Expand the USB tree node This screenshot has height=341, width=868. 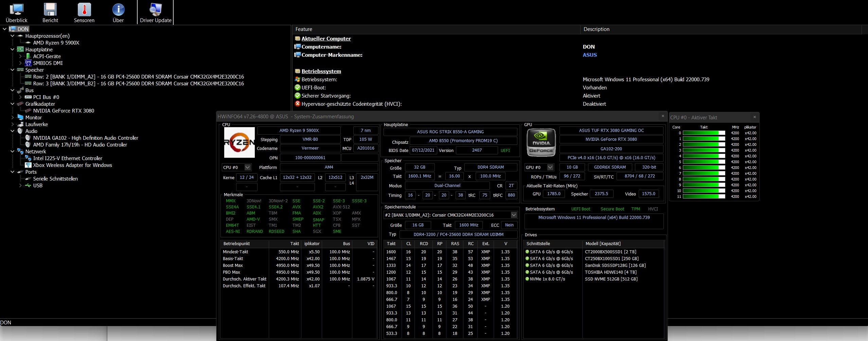pyautogui.click(x=20, y=185)
